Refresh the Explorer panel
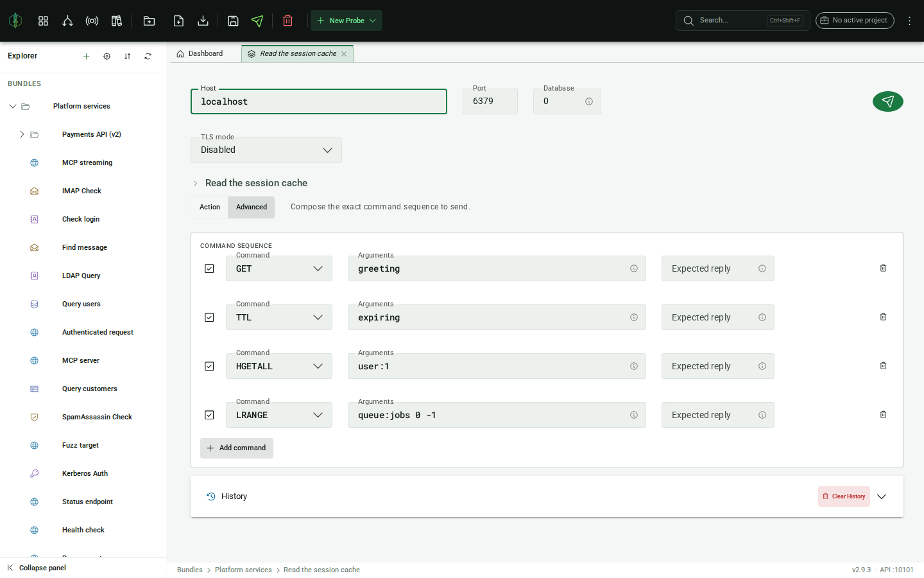Screen dimensions: 924x578 coord(148,56)
